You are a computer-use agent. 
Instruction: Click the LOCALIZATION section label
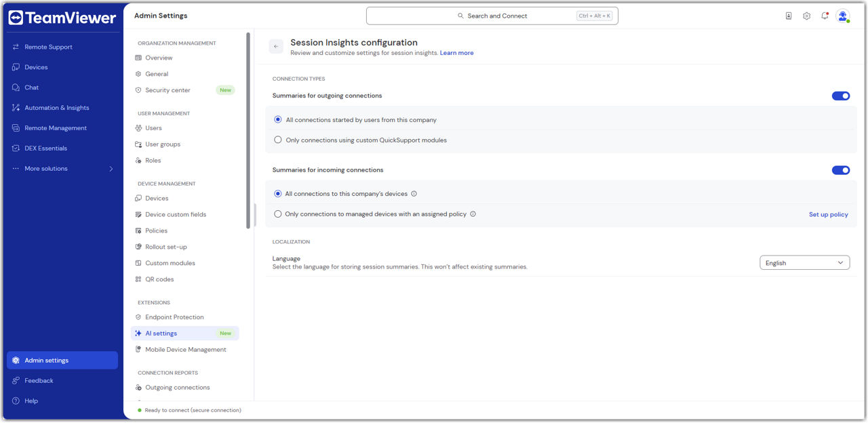(291, 242)
